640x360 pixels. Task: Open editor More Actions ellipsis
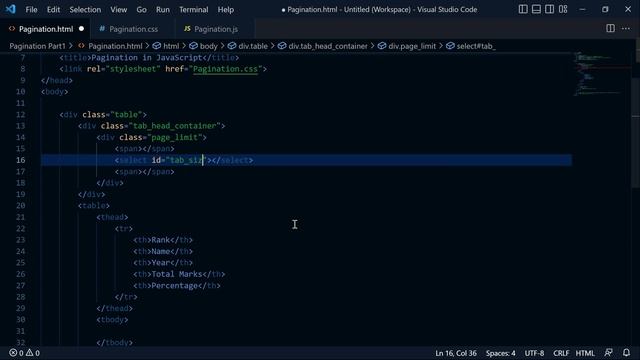coord(626,28)
